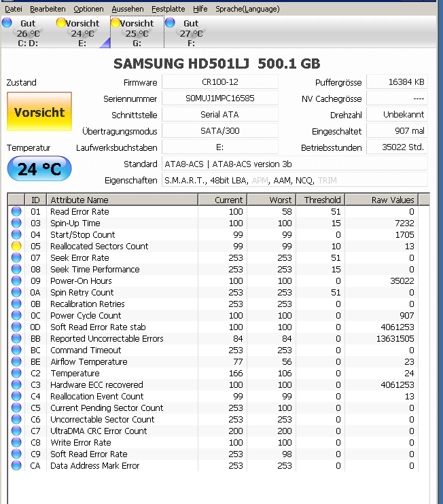Click the Start/Stop Count raw value 1705

tap(404, 234)
